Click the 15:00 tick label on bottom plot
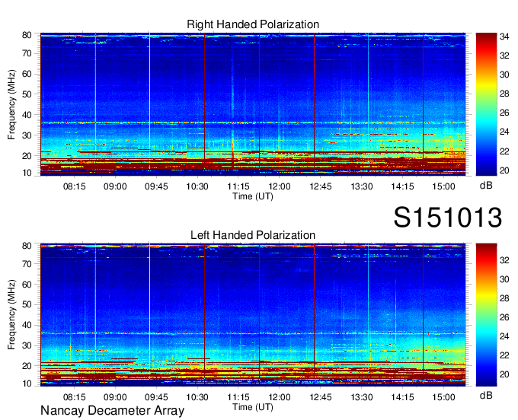 click(443, 397)
